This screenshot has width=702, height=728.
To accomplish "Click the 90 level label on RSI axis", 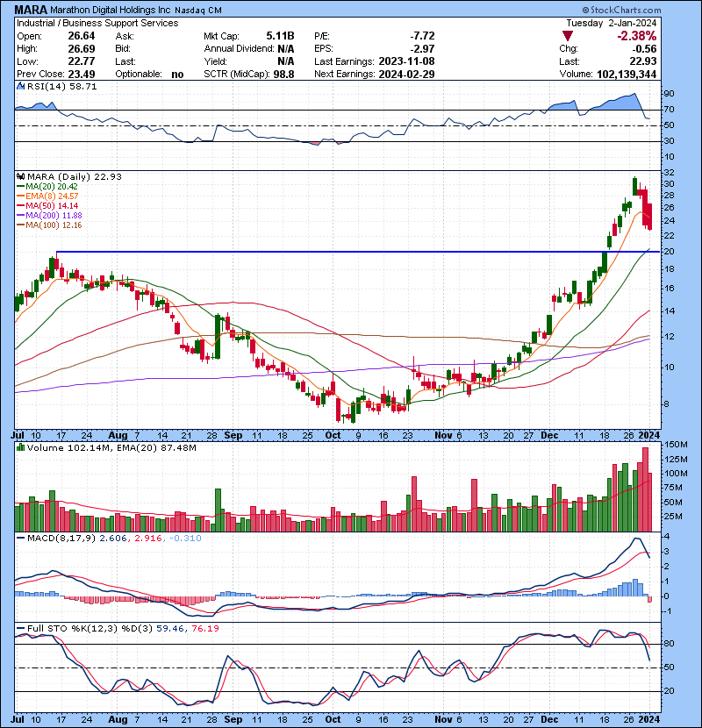I will 669,94.
